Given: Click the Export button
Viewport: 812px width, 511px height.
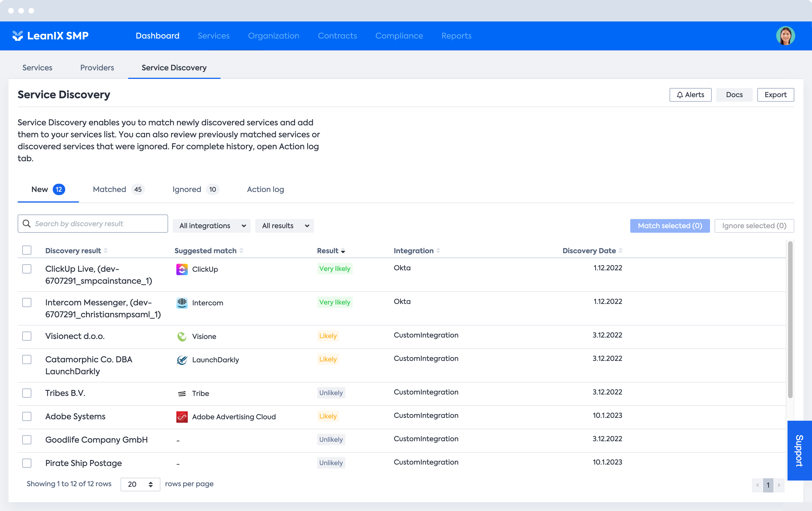Looking at the screenshot, I should pyautogui.click(x=775, y=95).
